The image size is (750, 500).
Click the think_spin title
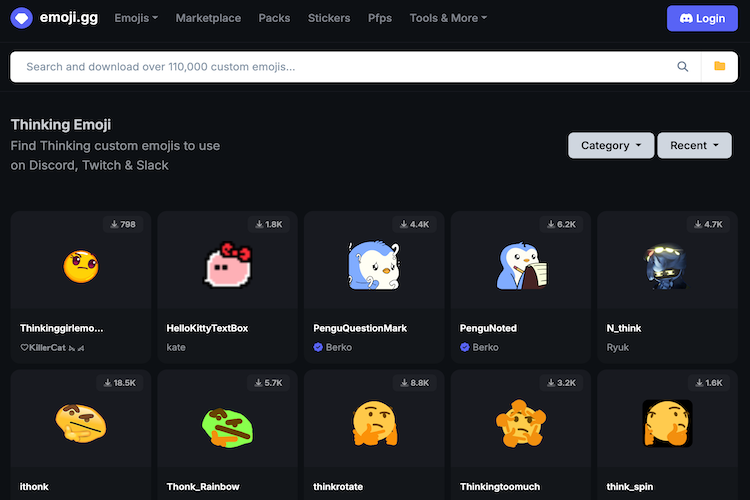pos(629,487)
